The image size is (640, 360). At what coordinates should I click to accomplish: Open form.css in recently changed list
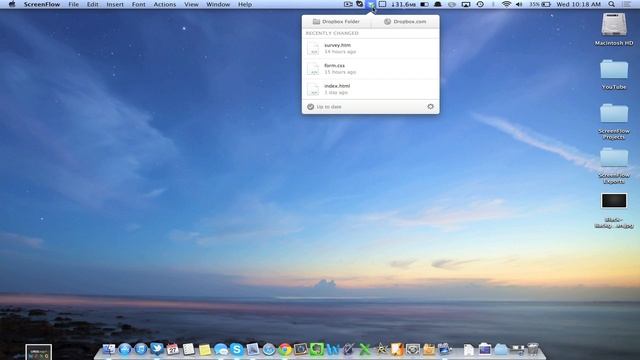click(371, 69)
